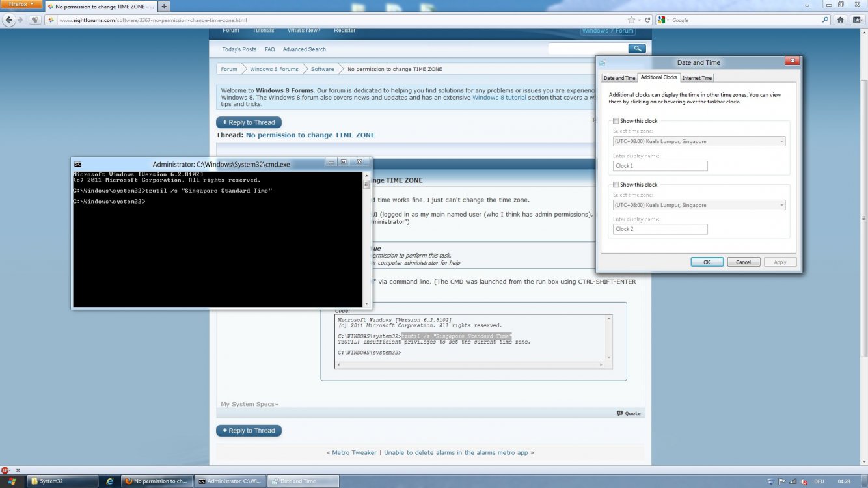
Task: Open the 'FAQ' link
Action: [x=269, y=49]
